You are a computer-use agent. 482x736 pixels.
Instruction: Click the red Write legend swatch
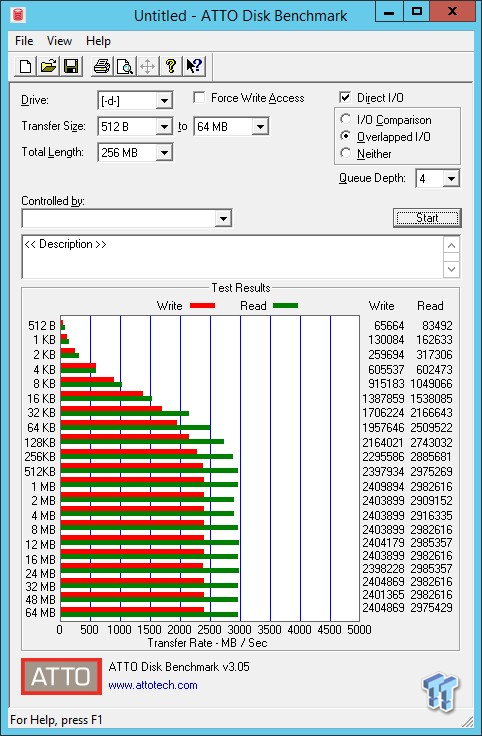coord(202,306)
